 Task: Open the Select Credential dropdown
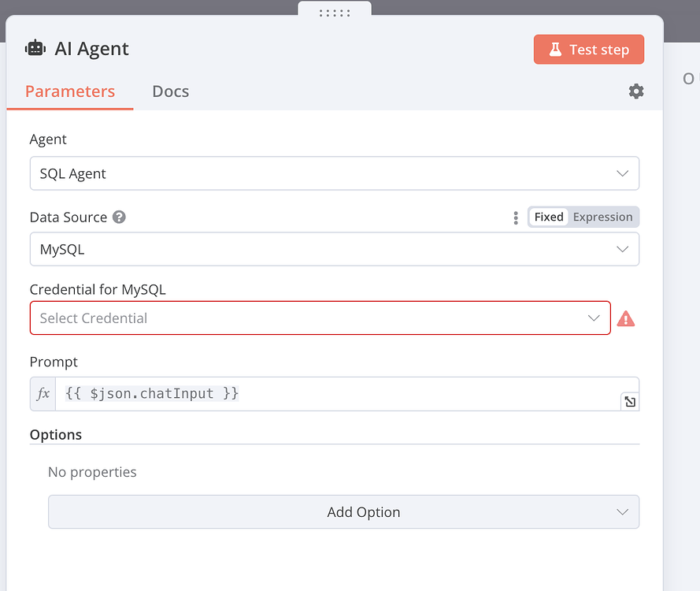(319, 318)
